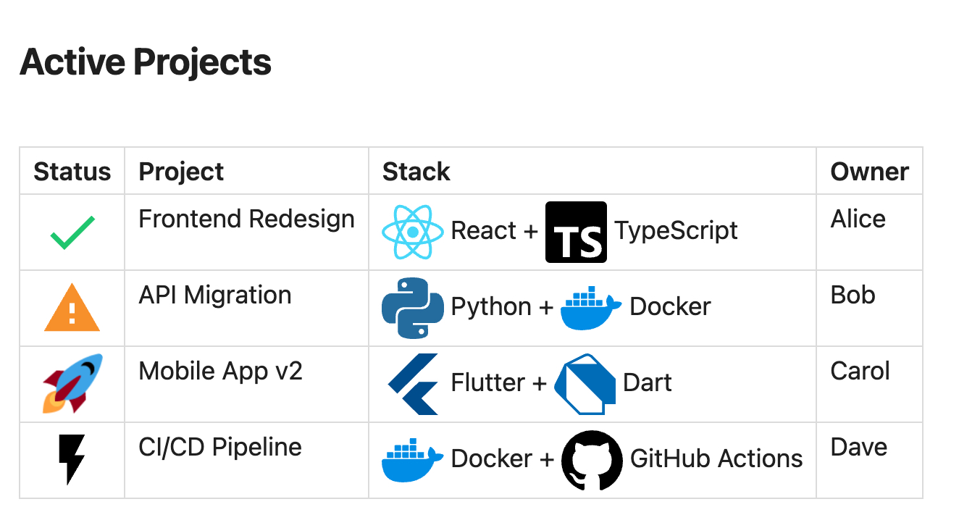Click the GitHub Octocat logo
Viewport: 980px width, 528px height.
point(592,460)
